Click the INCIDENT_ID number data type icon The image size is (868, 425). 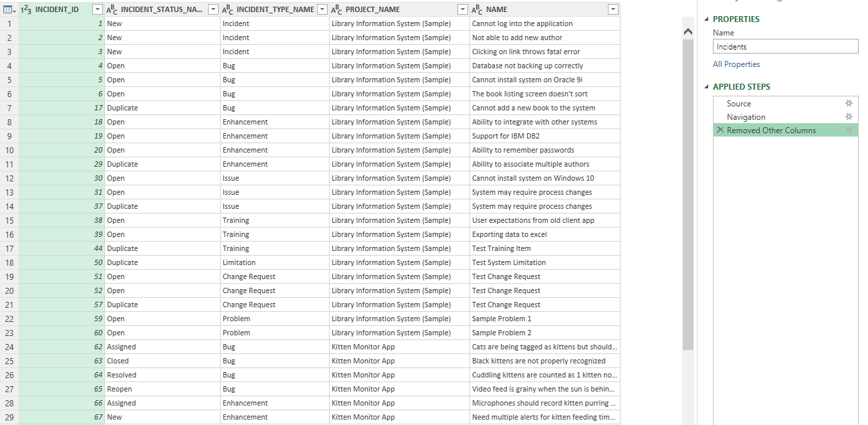[27, 9]
